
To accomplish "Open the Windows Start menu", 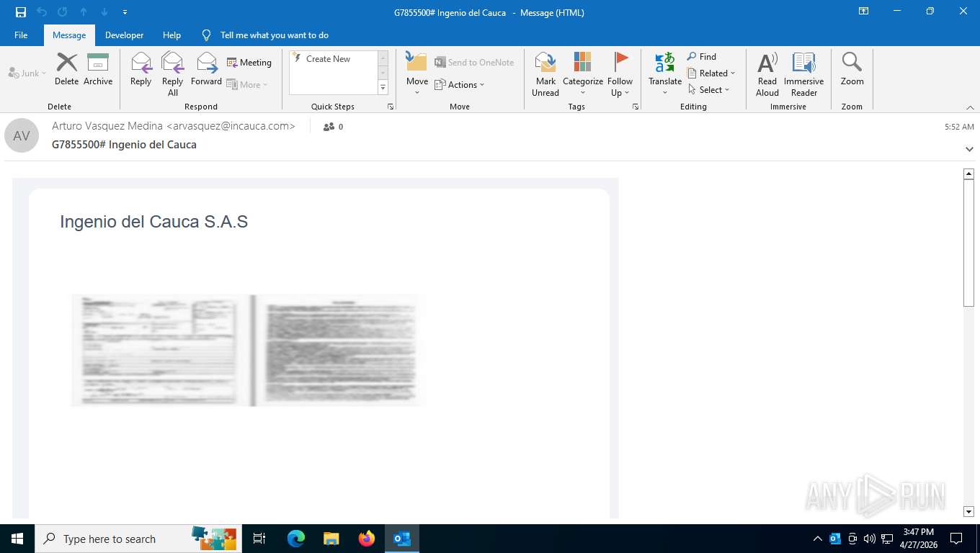I will point(17,539).
